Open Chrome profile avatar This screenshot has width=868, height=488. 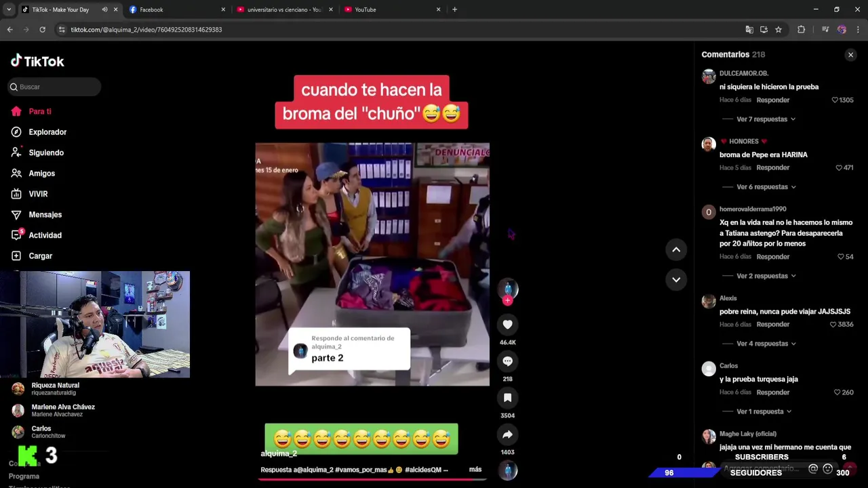[842, 30]
